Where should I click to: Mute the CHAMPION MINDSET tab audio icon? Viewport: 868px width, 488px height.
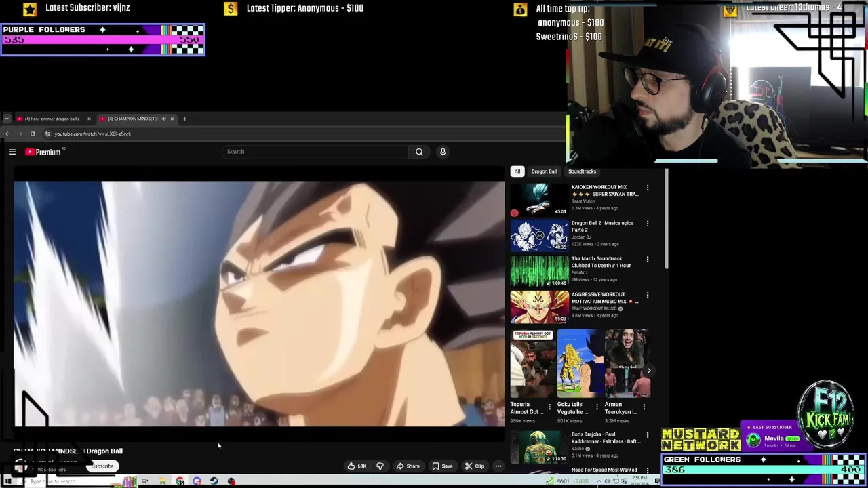click(x=163, y=119)
